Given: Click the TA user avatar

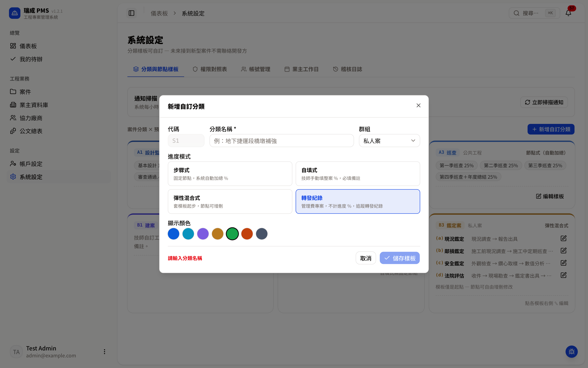Looking at the screenshot, I should (x=16, y=352).
